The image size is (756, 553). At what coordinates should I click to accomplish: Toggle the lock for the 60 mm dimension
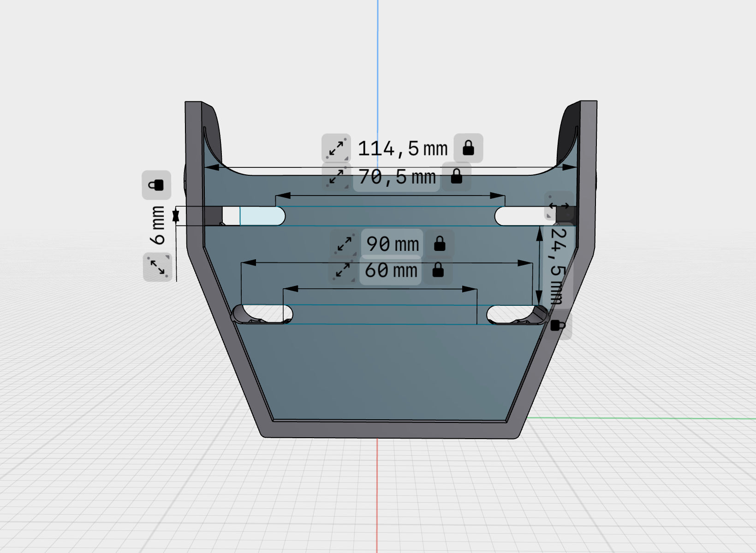coord(438,270)
